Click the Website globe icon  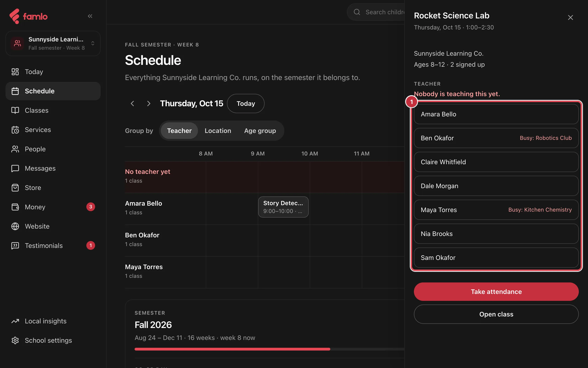pyautogui.click(x=15, y=226)
